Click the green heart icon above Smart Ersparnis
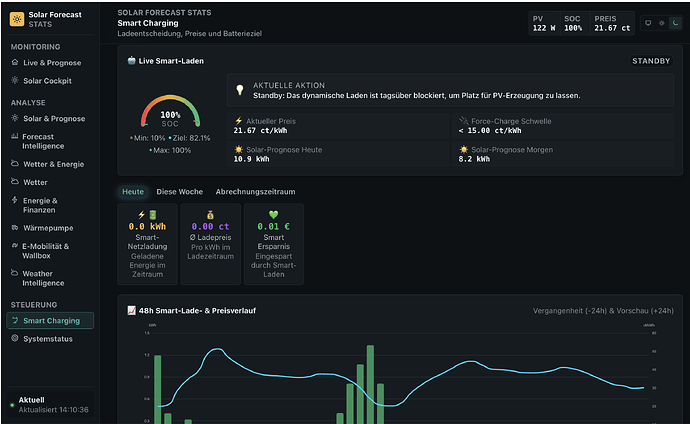 pos(273,215)
